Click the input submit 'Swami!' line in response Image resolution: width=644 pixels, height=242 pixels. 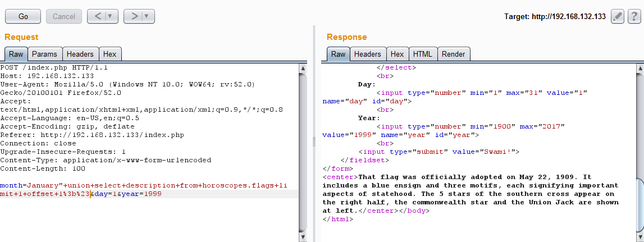439,152
